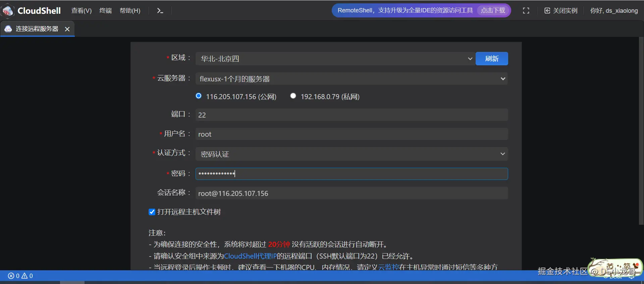This screenshot has height=284, width=644.
Task: Click the 用户名 input field with root
Action: [352, 134]
